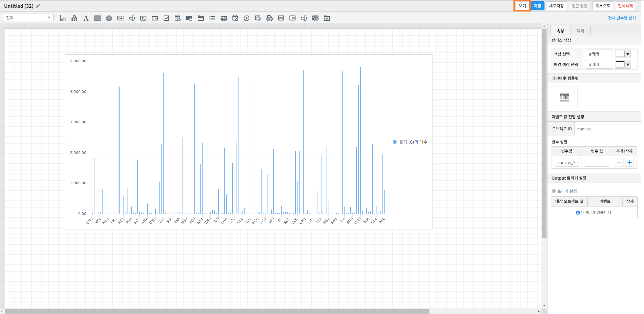Add a file upload object
Screen dimensions: 644x314
click(327, 18)
